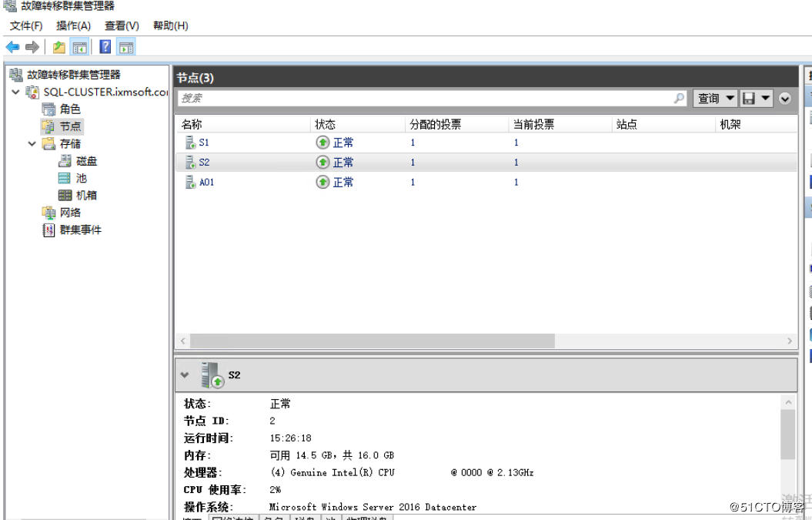This screenshot has height=520, width=812.
Task: Select node row S1
Action: (x=486, y=143)
